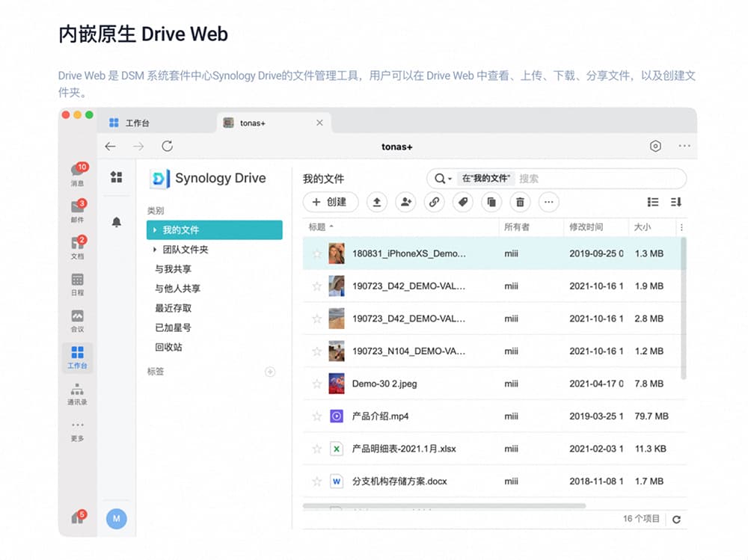Click the hexagon settings icon in the title bar
This screenshot has height=560, width=748.
click(x=655, y=146)
